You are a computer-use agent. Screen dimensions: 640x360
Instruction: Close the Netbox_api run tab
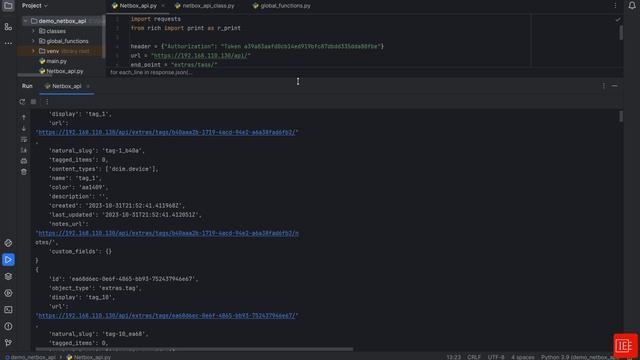[x=88, y=86]
